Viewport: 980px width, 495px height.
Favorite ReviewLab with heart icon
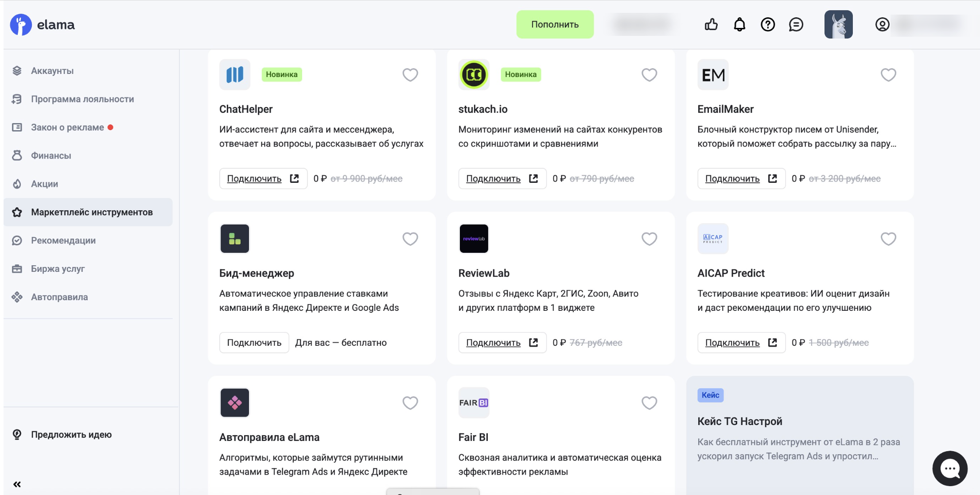tap(649, 239)
